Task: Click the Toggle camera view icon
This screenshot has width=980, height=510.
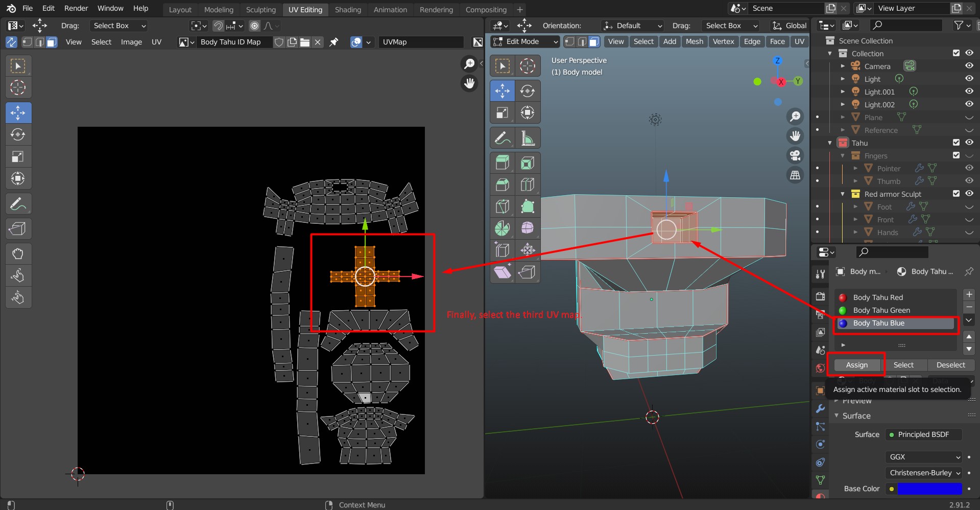Action: [x=795, y=155]
